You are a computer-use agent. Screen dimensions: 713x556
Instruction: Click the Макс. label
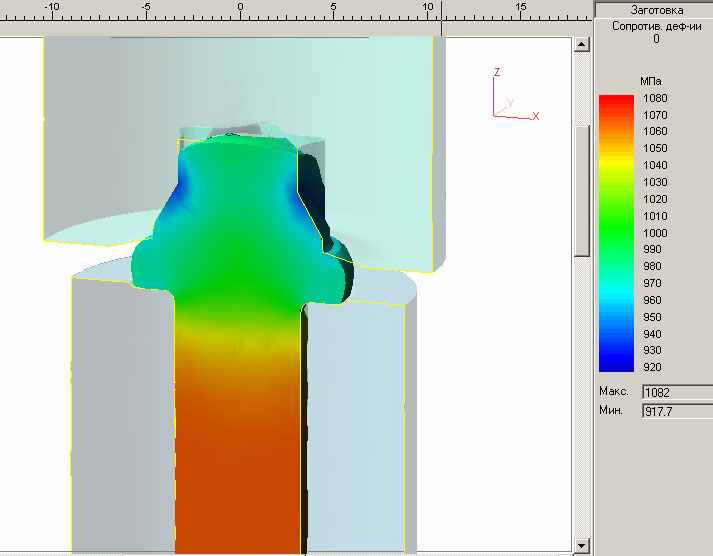pos(614,391)
